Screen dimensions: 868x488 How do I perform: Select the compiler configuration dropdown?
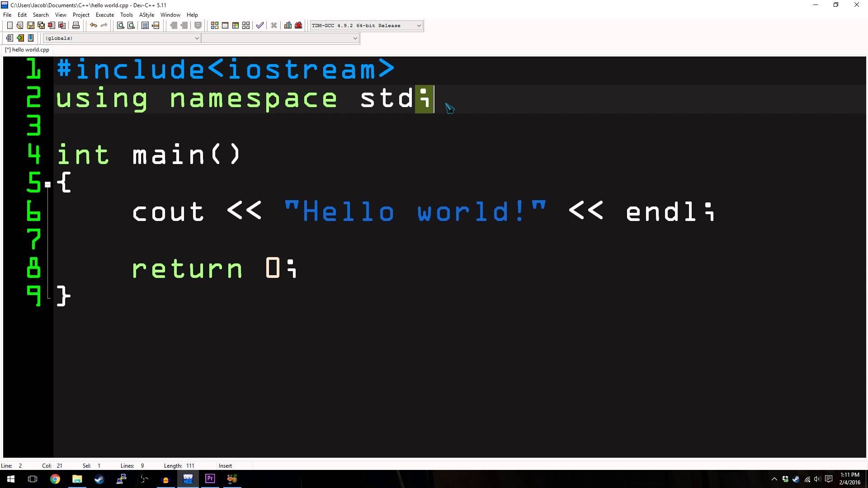tap(366, 25)
